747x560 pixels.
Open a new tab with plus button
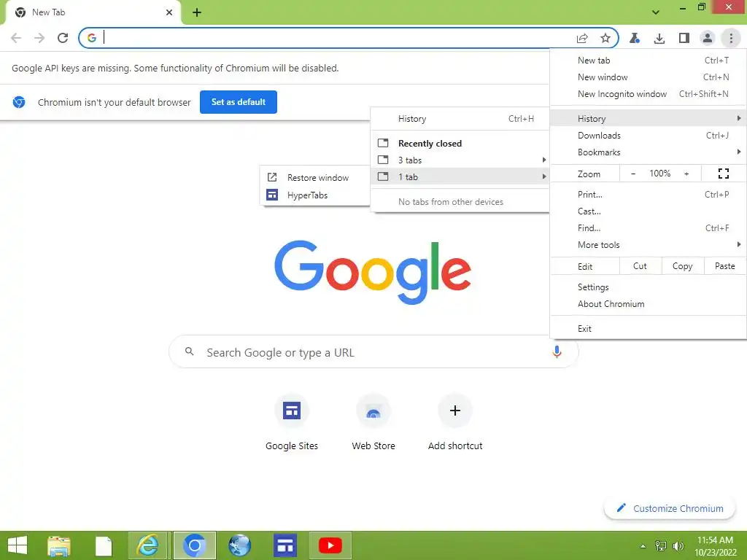coord(197,12)
